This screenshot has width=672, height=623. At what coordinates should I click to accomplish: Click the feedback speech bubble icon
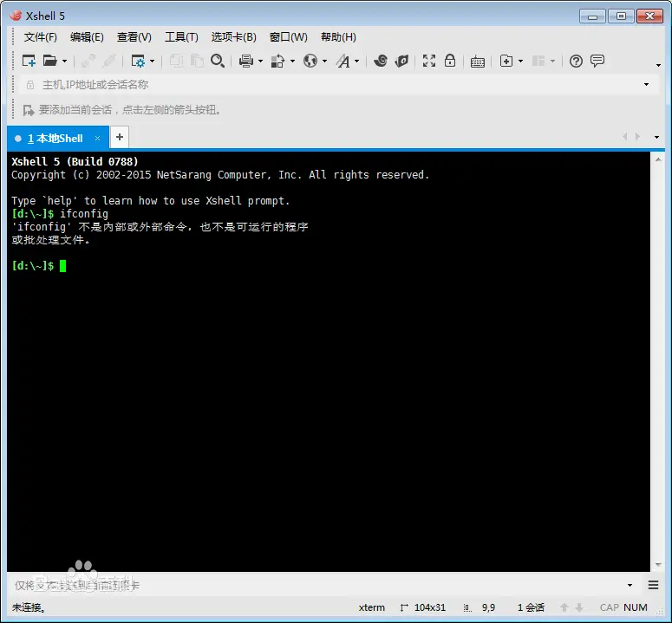[597, 61]
